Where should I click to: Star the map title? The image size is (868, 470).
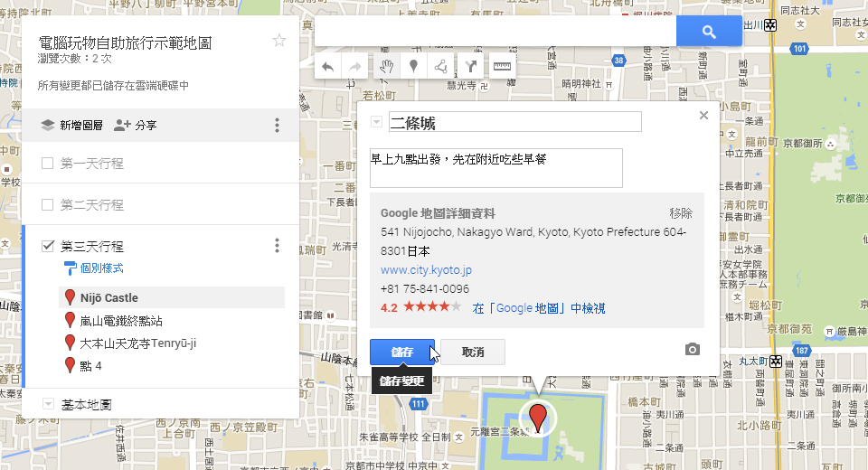[x=279, y=41]
